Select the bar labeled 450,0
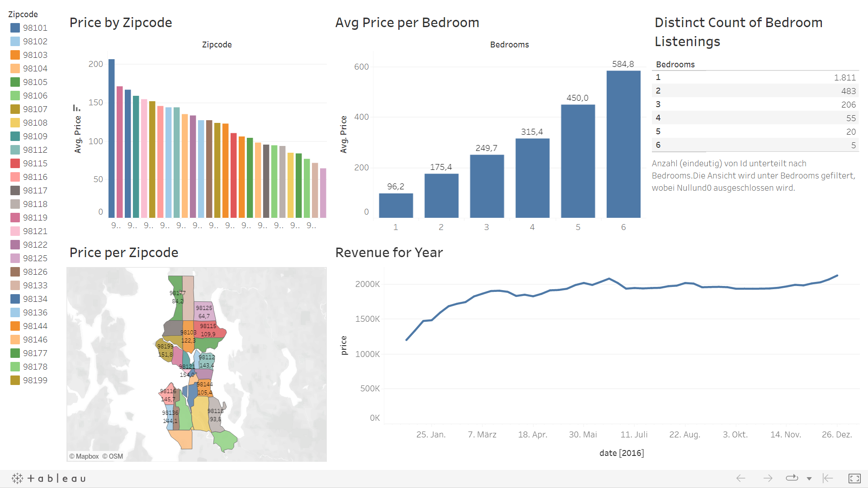Viewport: 868px width, 488px height. tap(578, 161)
